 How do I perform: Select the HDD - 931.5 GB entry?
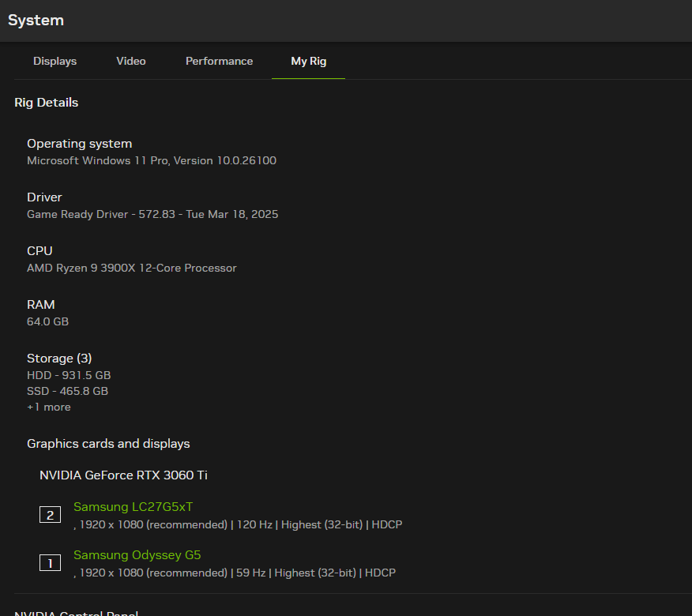[x=69, y=375]
